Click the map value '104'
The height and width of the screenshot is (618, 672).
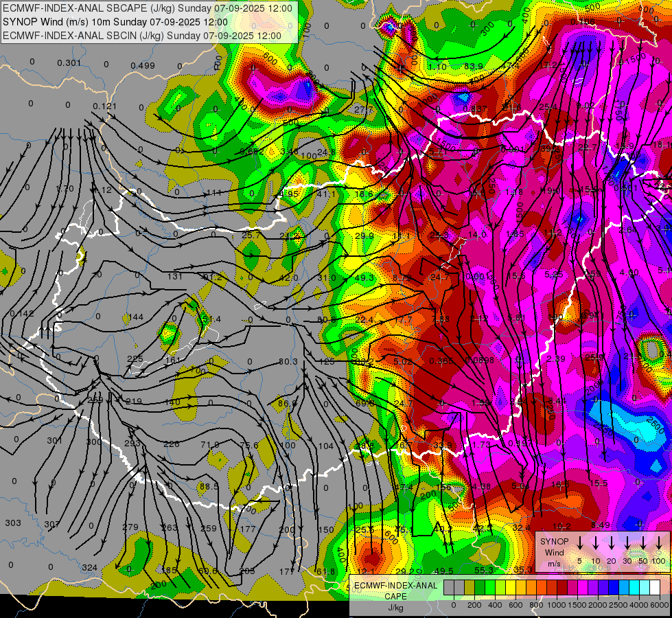pos(326,446)
